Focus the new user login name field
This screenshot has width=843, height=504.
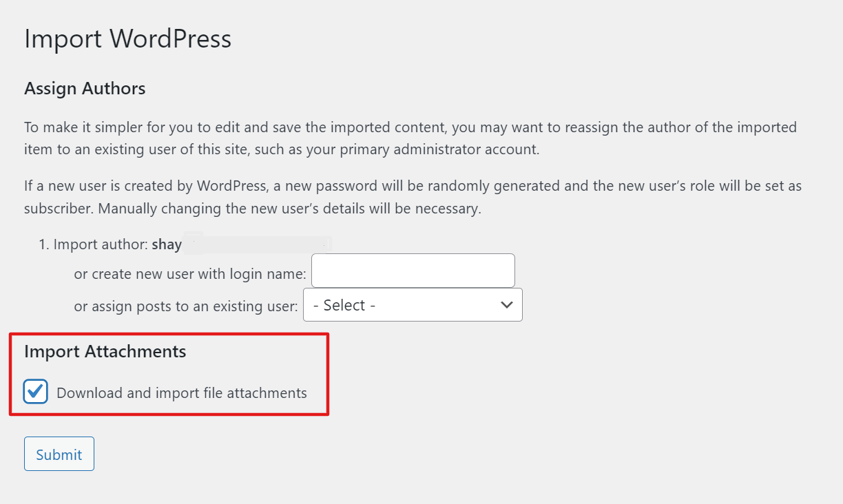(x=413, y=271)
